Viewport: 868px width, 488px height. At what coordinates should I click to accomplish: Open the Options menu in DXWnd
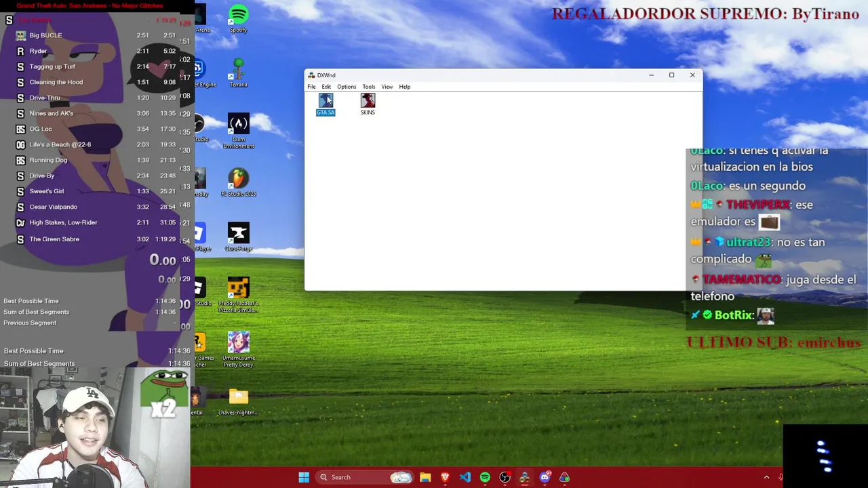pos(347,87)
